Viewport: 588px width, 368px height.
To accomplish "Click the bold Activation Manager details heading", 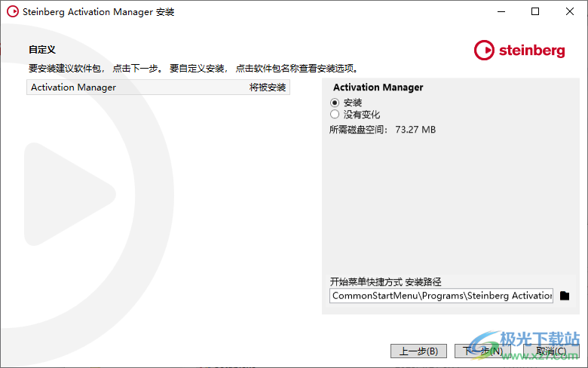I will pyautogui.click(x=378, y=87).
